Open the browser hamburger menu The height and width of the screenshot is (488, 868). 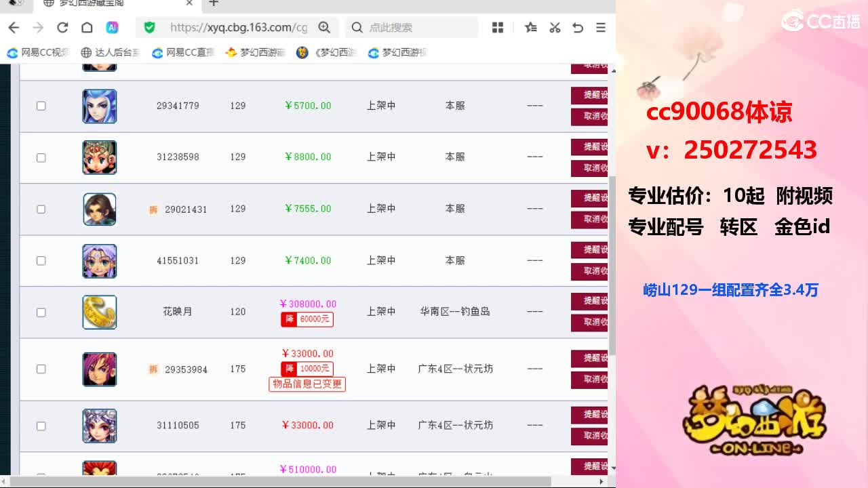pyautogui.click(x=601, y=28)
